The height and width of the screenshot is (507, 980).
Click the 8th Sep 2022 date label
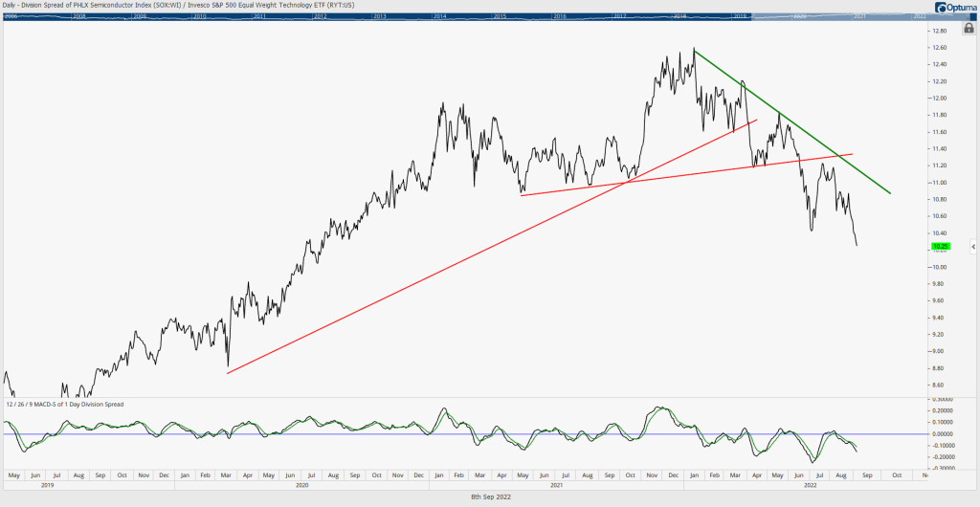(491, 497)
